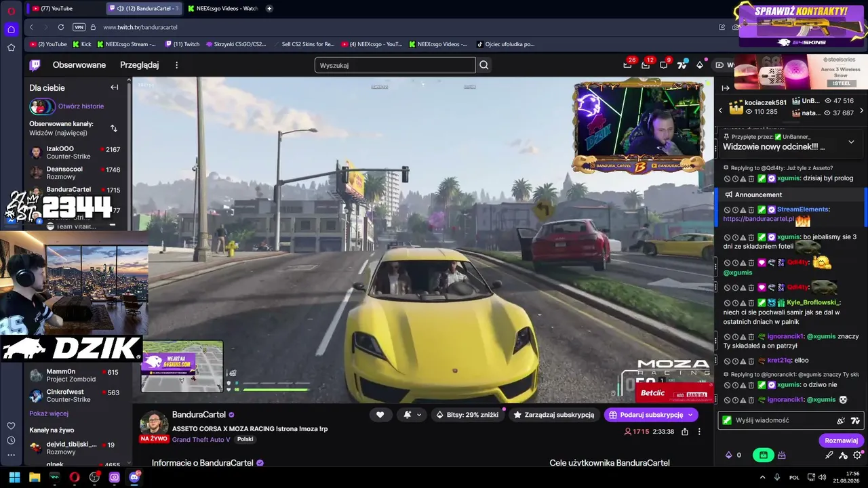Reload the Twitch page

[61, 27]
